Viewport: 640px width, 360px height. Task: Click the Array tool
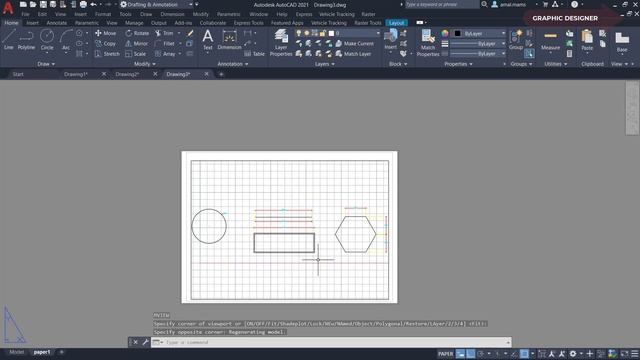(165, 53)
